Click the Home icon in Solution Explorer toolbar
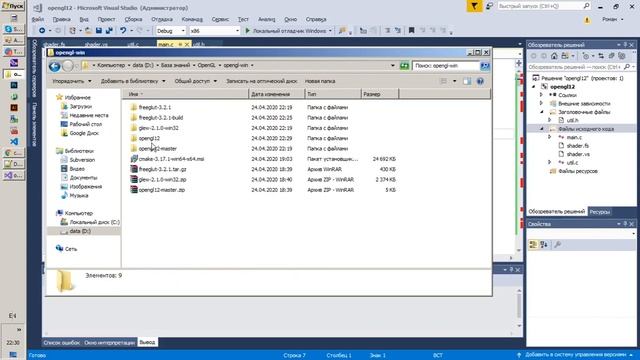This screenshot has height=360, width=640. (554, 56)
